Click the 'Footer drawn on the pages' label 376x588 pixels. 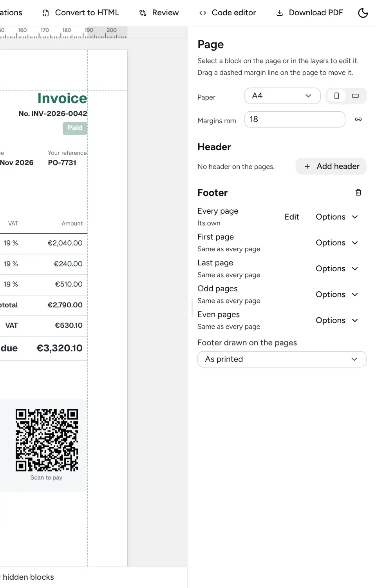click(247, 343)
